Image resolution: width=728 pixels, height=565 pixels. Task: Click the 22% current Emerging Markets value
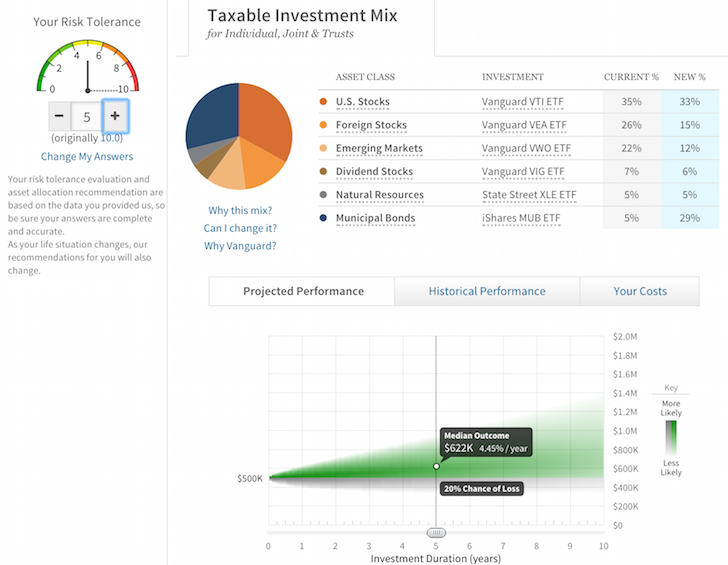point(631,148)
